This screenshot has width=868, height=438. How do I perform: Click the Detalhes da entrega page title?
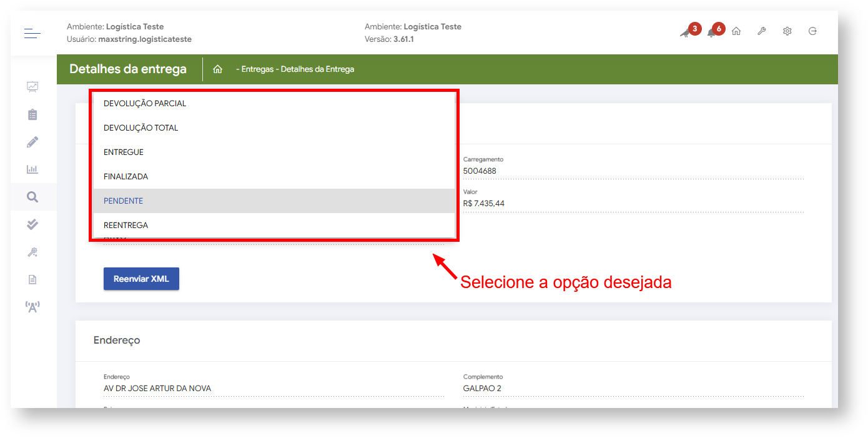[128, 69]
